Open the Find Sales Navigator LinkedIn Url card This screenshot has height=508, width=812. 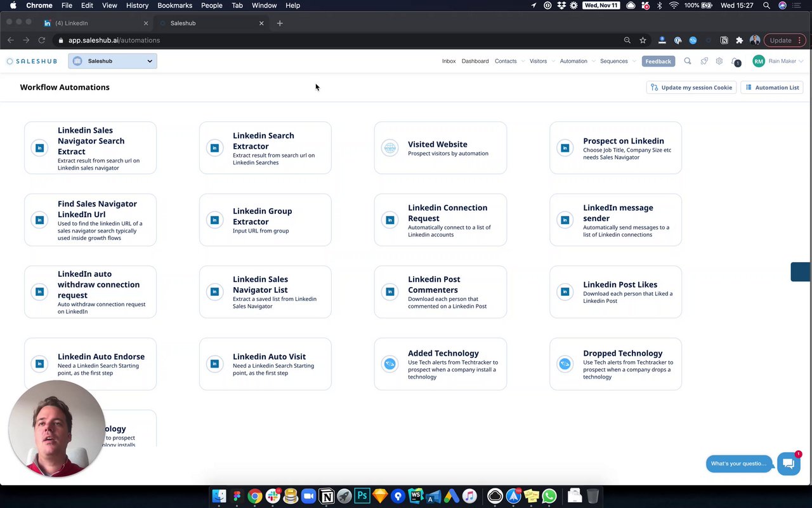[90, 220]
